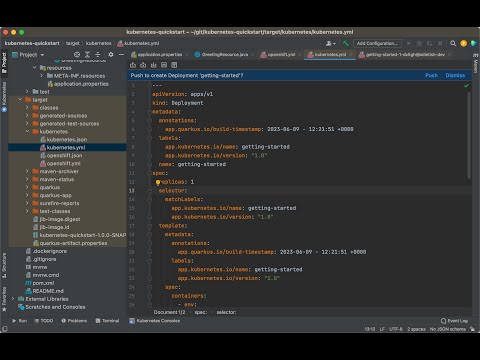
Task: Open the Search Everywhere magnifier icon
Action: [x=453, y=43]
